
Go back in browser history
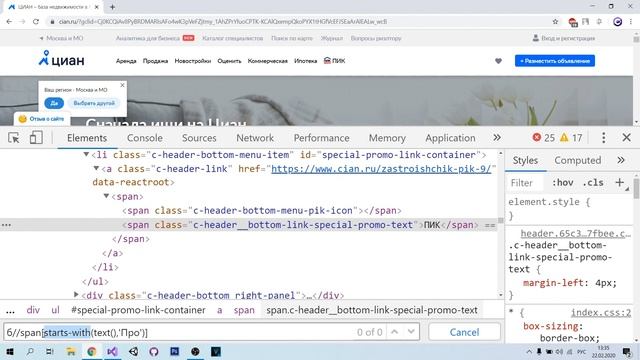9,22
